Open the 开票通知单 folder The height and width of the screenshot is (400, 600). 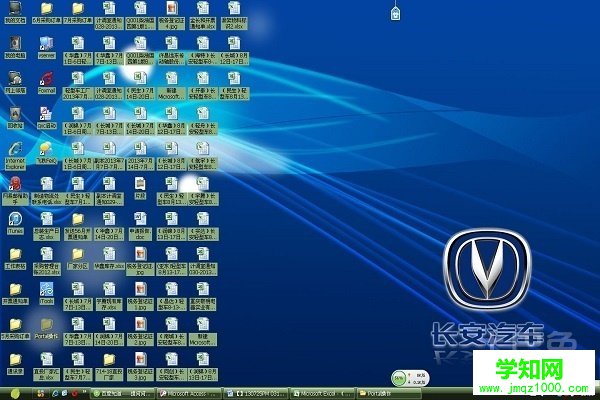point(15,293)
